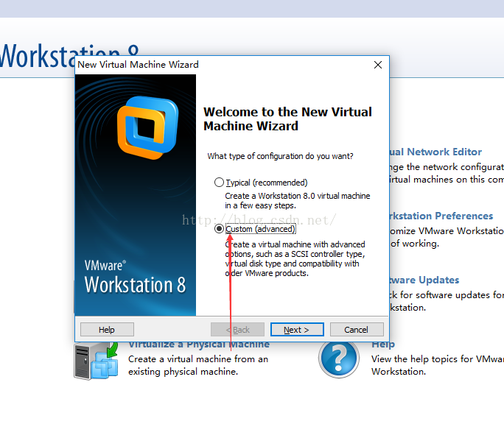Image resolution: width=504 pixels, height=424 pixels.
Task: Click the 'What type of configuration do you want?' text
Action: point(280,156)
